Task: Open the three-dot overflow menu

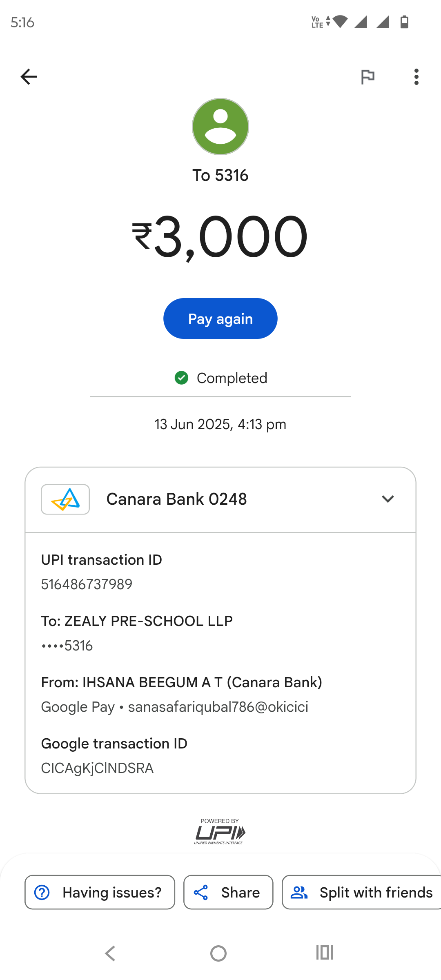Action: [x=416, y=76]
